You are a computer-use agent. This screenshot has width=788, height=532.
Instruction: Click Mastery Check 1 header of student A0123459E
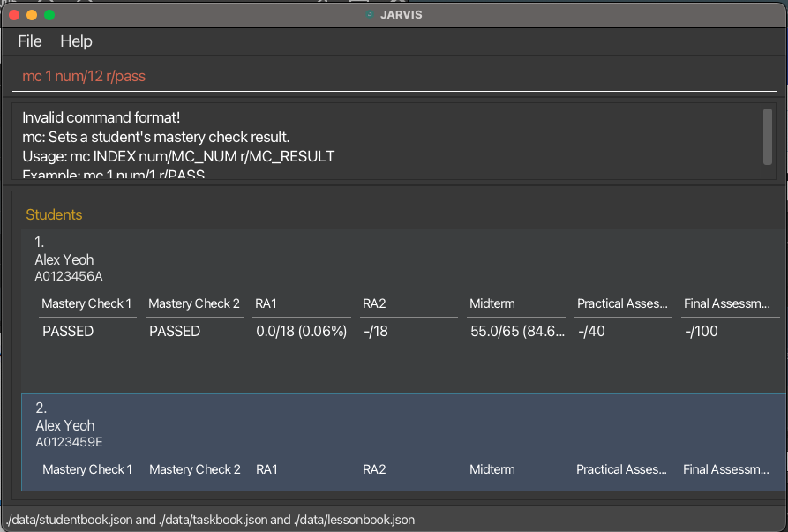pos(87,469)
